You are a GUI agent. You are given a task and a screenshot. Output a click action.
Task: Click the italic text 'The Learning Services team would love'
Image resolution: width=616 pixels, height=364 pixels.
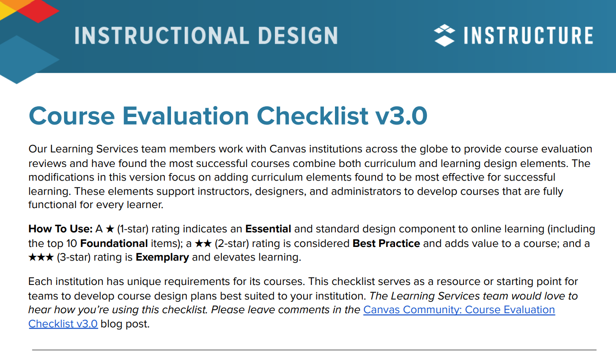coord(474,296)
